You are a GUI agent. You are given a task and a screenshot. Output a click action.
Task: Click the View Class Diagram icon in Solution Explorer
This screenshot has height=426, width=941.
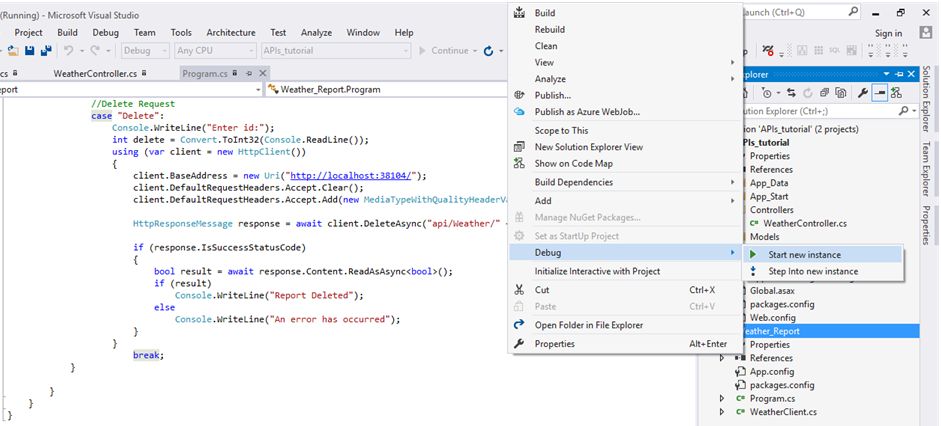pos(896,92)
